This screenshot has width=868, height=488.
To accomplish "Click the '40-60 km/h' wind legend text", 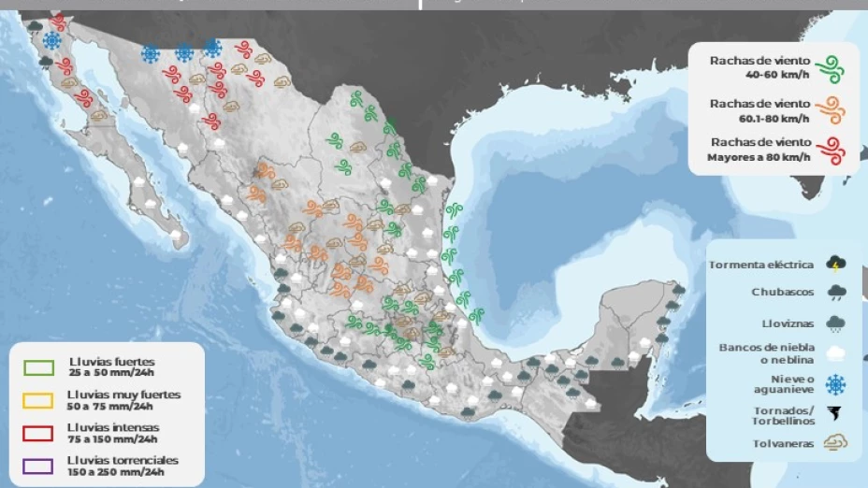I will click(x=777, y=74).
